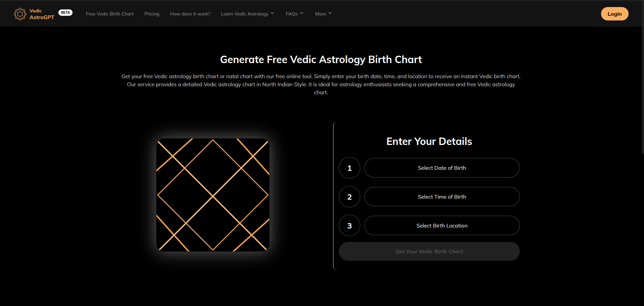
Task: Expand the FAQs dropdown menu
Action: (x=294, y=14)
